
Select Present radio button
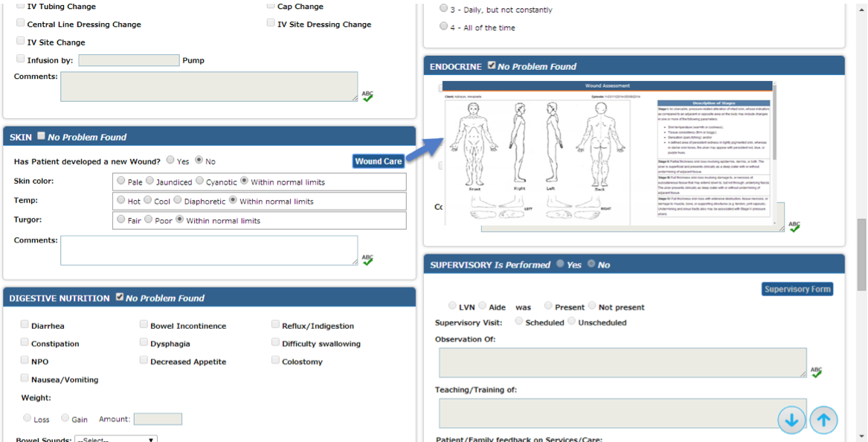[548, 306]
